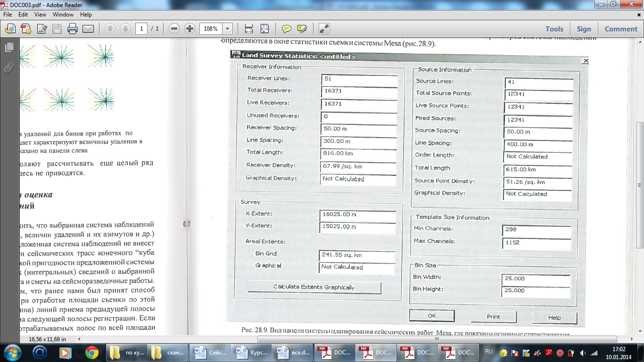This screenshot has width=644, height=362.
Task: Print the document using the printer icon
Action: point(73,29)
